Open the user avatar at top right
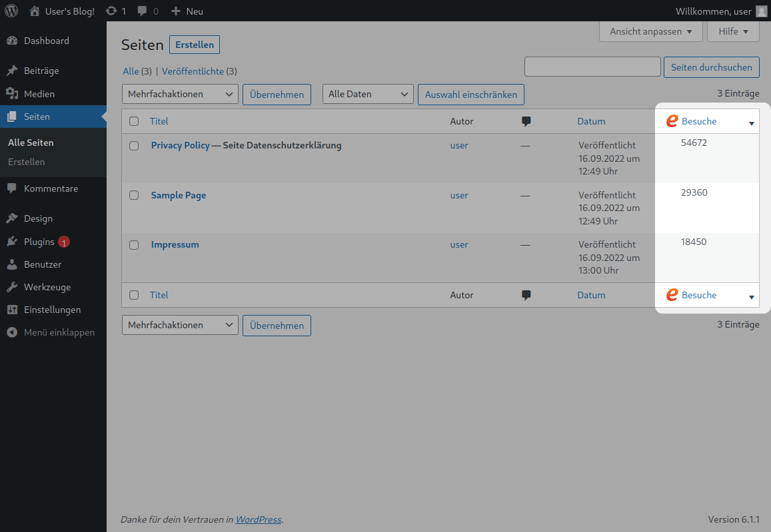This screenshot has width=771, height=532. [x=761, y=11]
